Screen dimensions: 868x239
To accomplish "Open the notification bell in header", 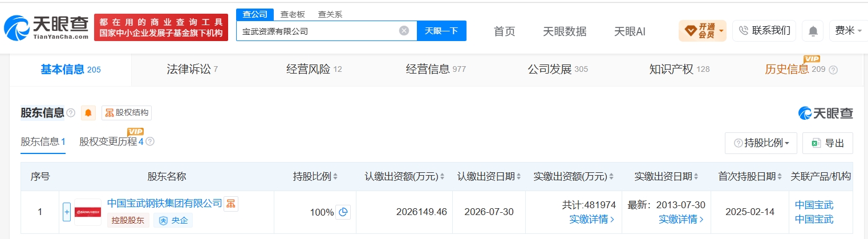I will 813,31.
